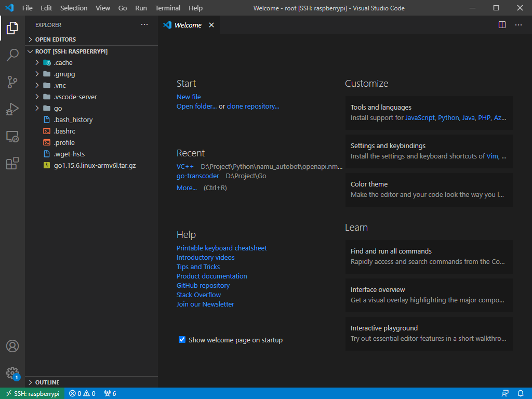Image resolution: width=532 pixels, height=399 pixels.
Task: Click the Open folder... link
Action: coord(196,106)
